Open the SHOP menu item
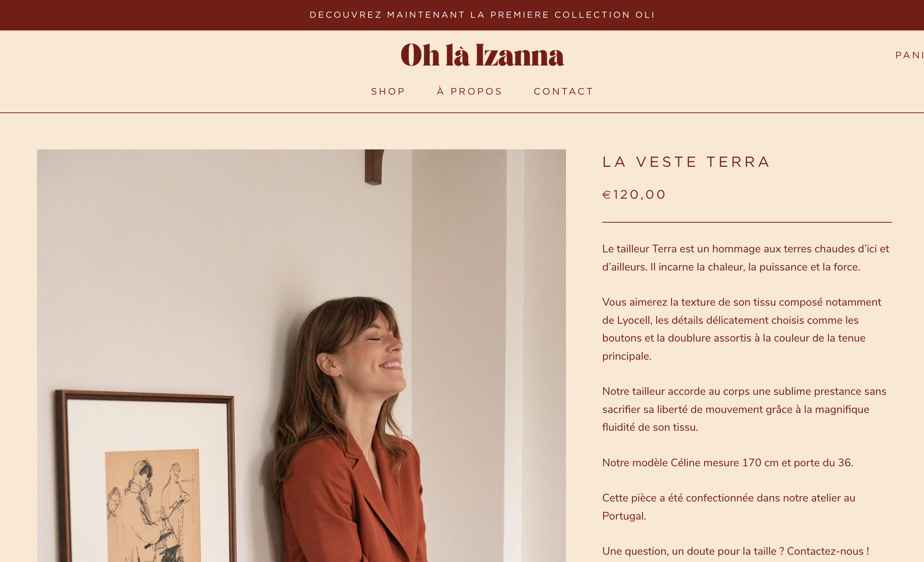 [x=388, y=91]
